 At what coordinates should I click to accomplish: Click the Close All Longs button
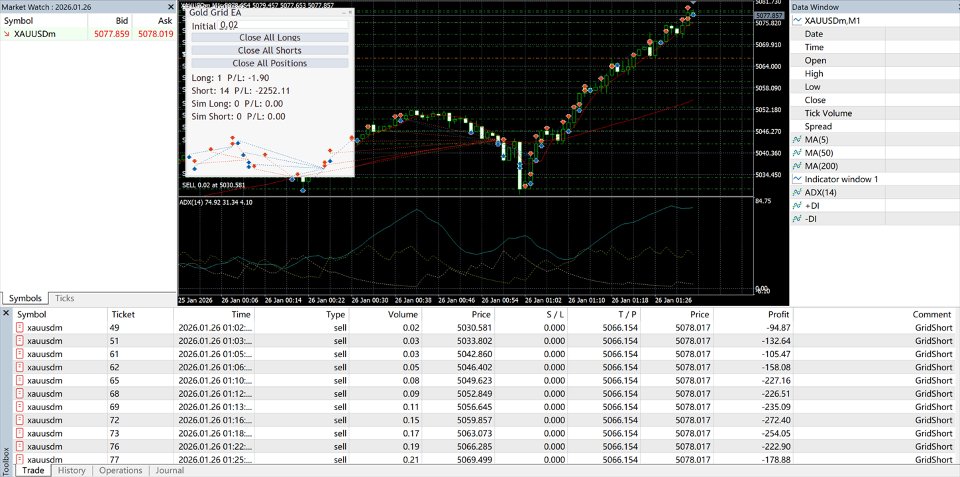pyautogui.click(x=270, y=37)
